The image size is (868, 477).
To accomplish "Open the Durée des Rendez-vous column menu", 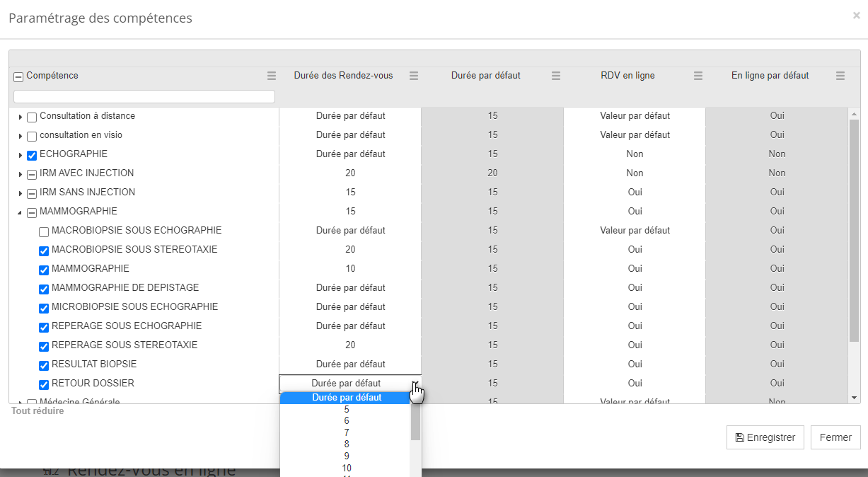I will pos(414,76).
